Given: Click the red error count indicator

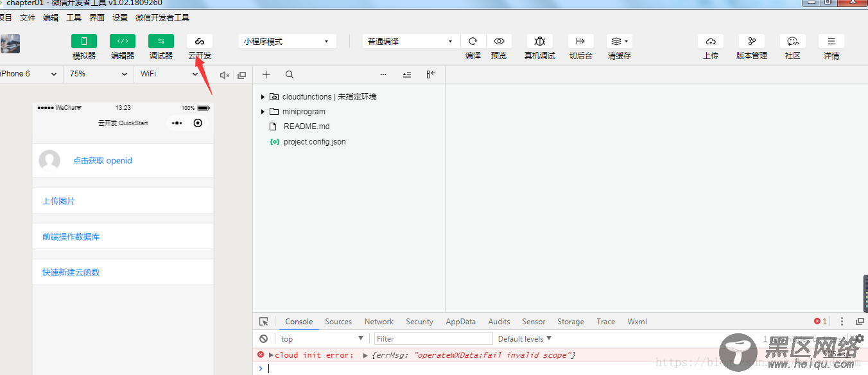Looking at the screenshot, I should [x=820, y=322].
